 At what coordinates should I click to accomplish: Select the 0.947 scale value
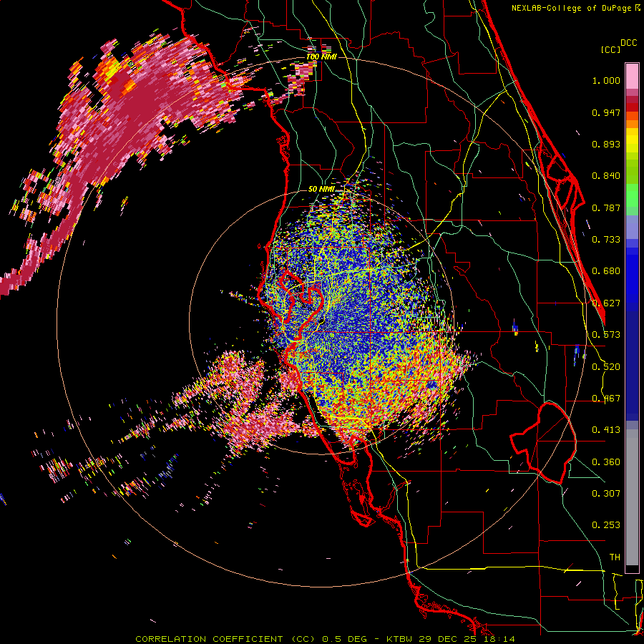[x=606, y=112]
